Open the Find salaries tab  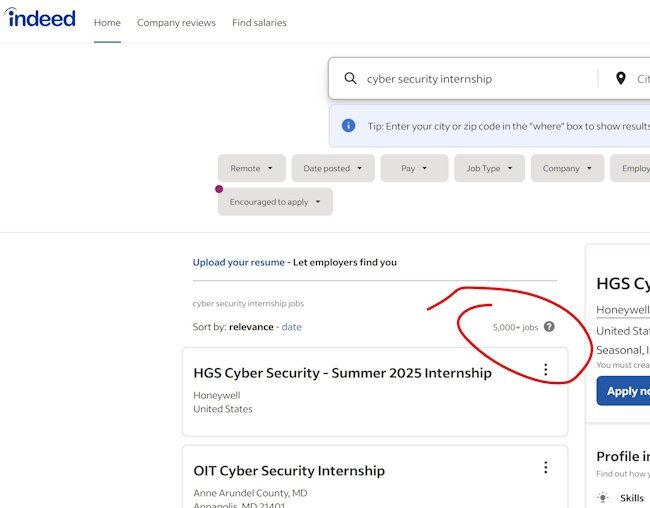coord(259,23)
